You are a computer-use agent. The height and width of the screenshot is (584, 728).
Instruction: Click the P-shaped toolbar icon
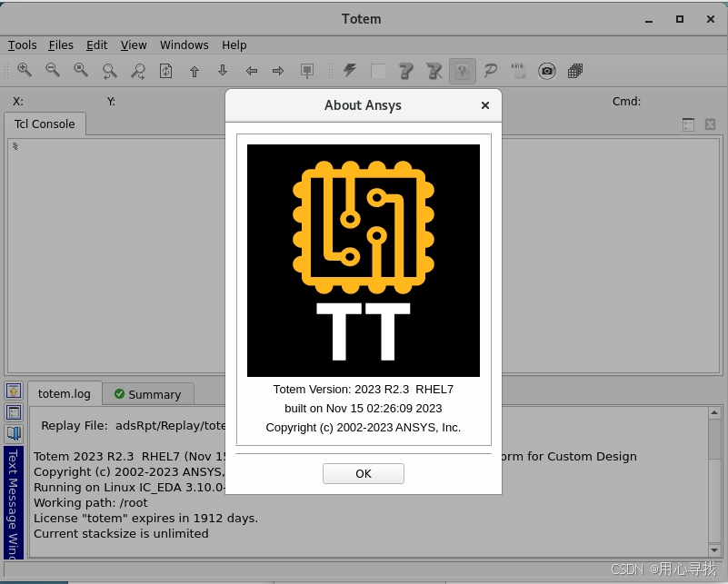[x=490, y=71]
